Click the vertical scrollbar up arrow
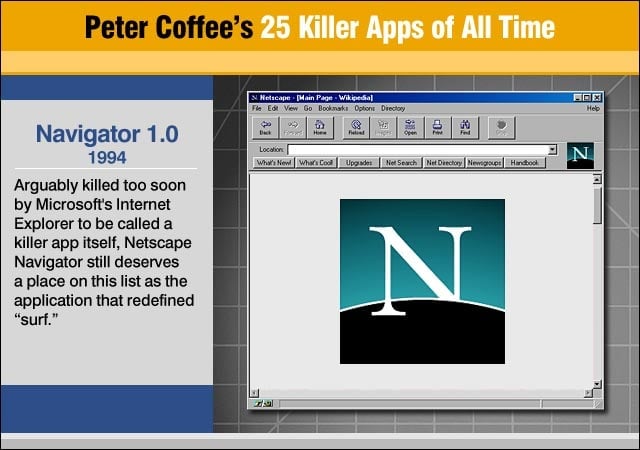Image resolution: width=640 pixels, height=450 pixels. pos(597,179)
